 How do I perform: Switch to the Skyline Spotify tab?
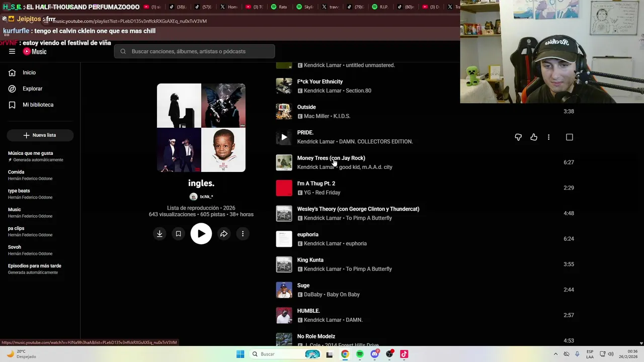[305, 7]
